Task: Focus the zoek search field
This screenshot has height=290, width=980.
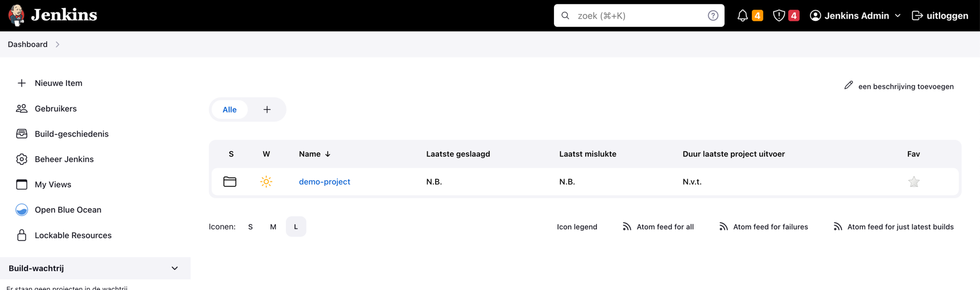Action: (x=639, y=15)
